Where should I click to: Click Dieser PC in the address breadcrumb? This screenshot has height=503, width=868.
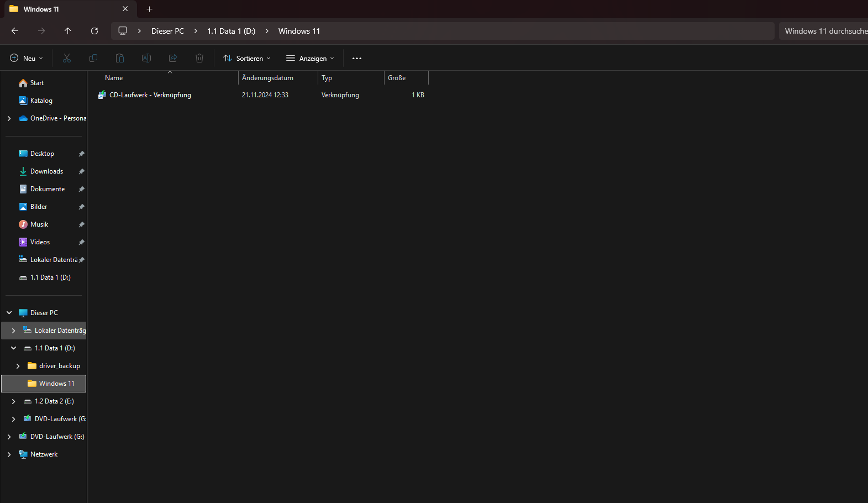(x=168, y=31)
